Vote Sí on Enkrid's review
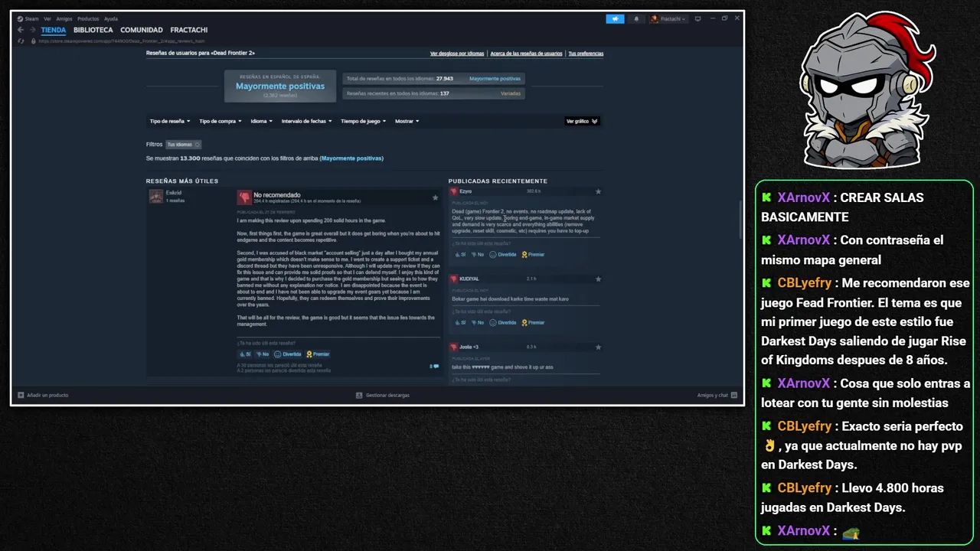 (245, 354)
